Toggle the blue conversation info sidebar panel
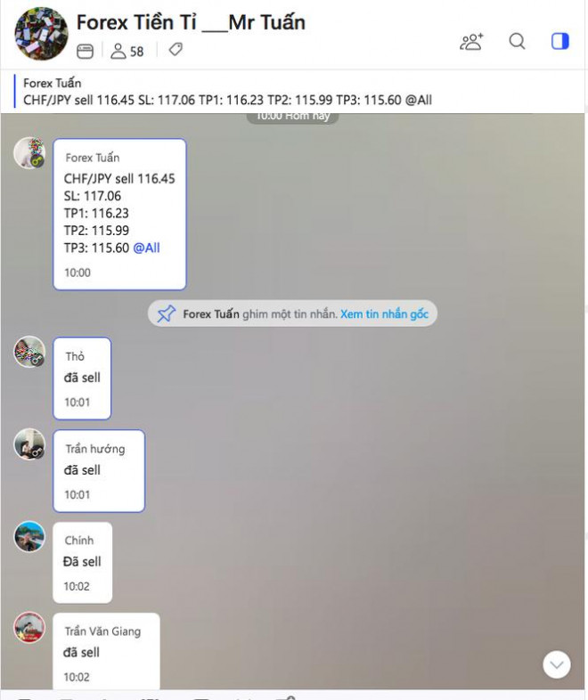Image resolution: width=588 pixels, height=700 pixels. pyautogui.click(x=559, y=41)
